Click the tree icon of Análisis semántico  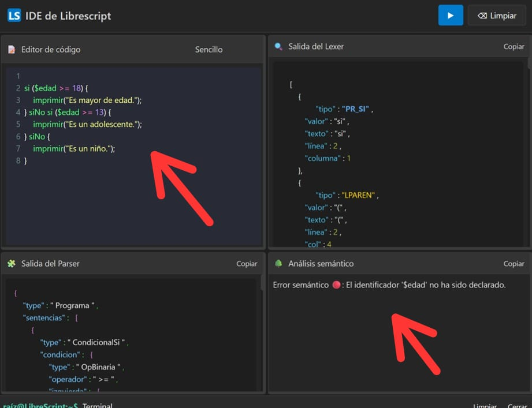coord(278,263)
